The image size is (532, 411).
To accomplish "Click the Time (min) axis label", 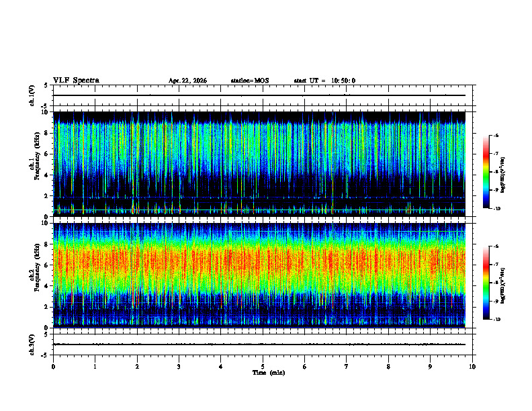I will click(269, 373).
